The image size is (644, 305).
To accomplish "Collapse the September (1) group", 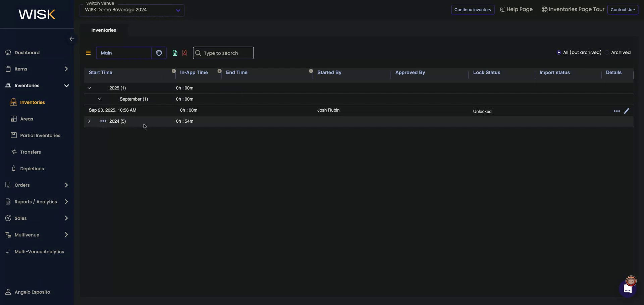I will 99,99.
